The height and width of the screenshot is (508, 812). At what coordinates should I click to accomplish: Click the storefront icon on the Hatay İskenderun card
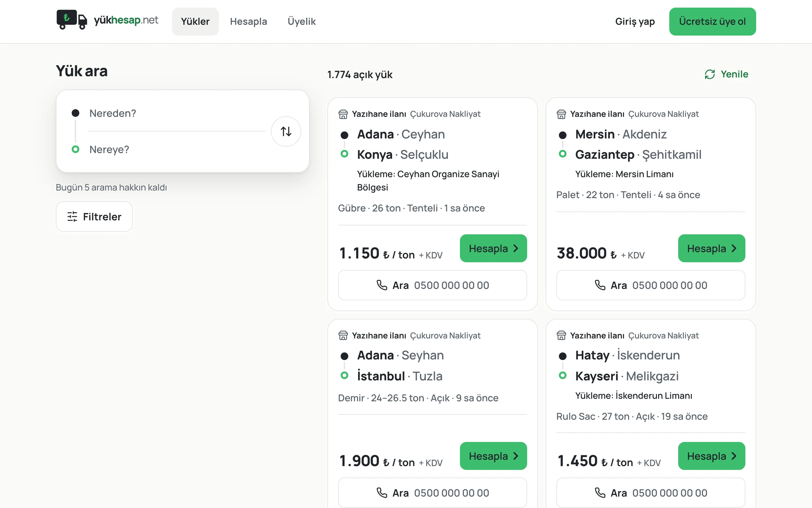561,335
